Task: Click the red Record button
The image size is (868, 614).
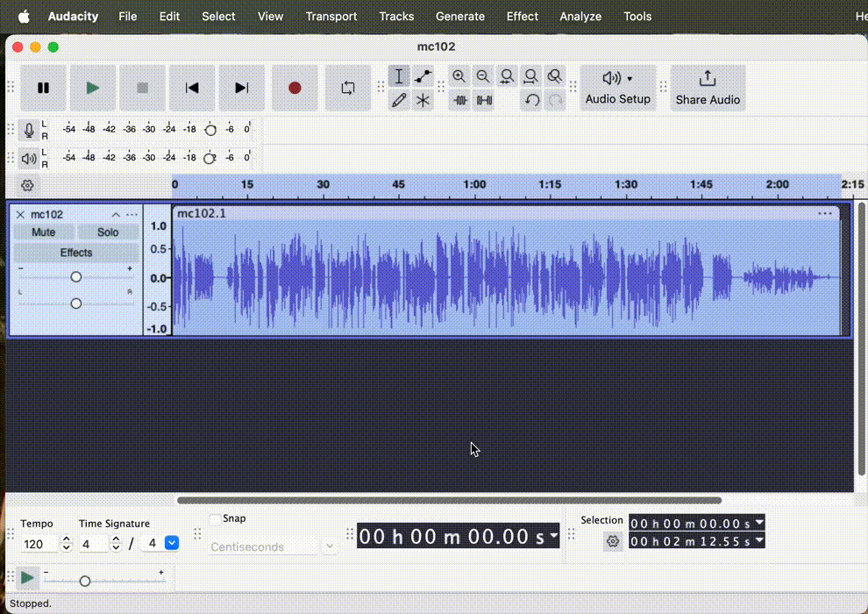Action: pos(295,88)
